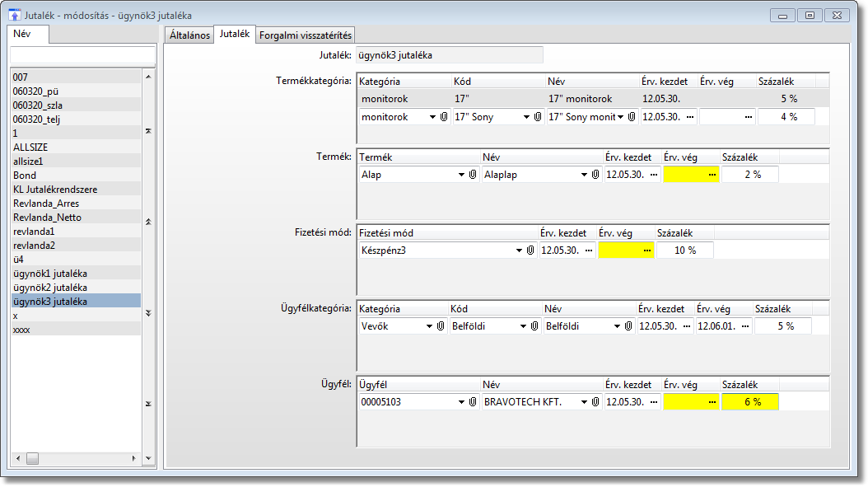Click paperclip icon beside Belföldi name
Screen dimensions: 868x487
click(x=628, y=326)
